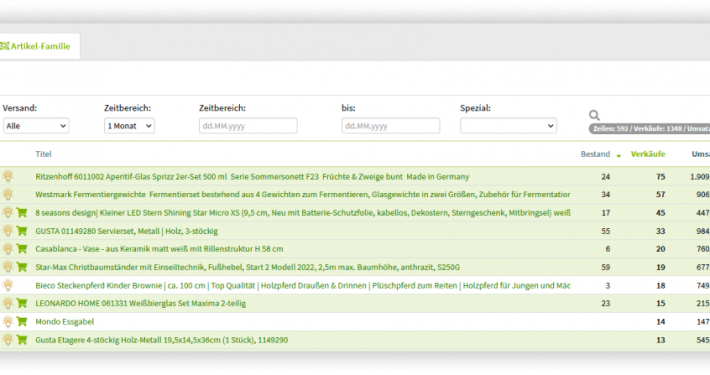Open the Gusta Etagere 4-stöckig product link
Image resolution: width=710 pixels, height=375 pixels.
(162, 340)
